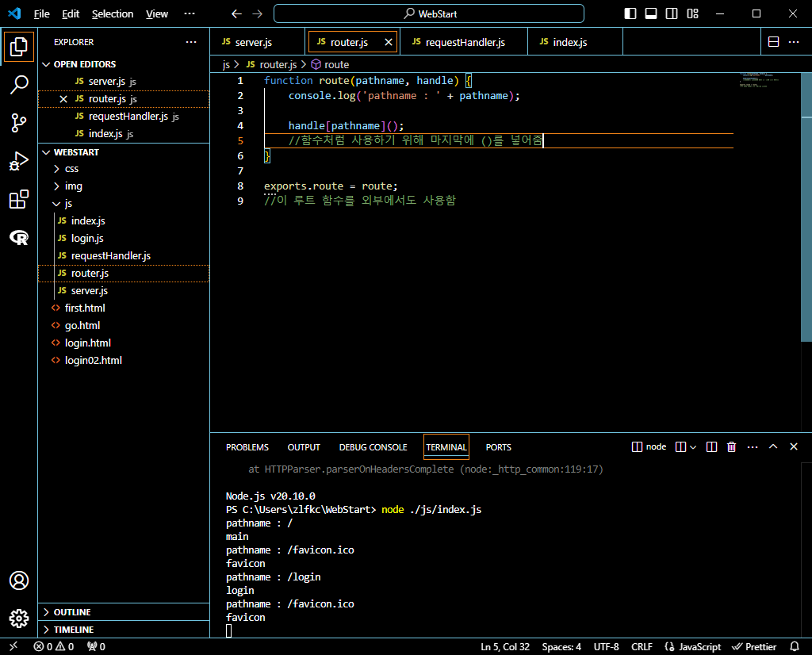Open the Run and Debug view
812x655 pixels.
click(19, 162)
